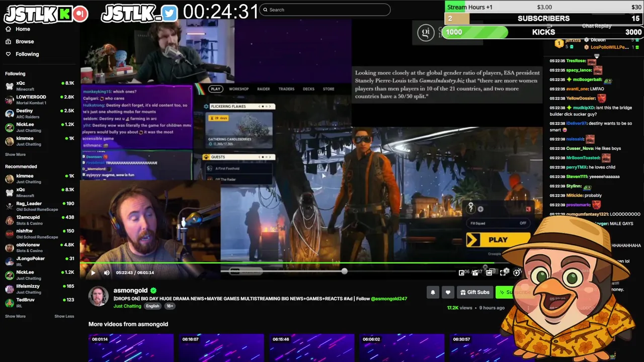644x362 pixels.
Task: Open the video thumbnail labeled 06:15:46
Action: tap(311, 348)
